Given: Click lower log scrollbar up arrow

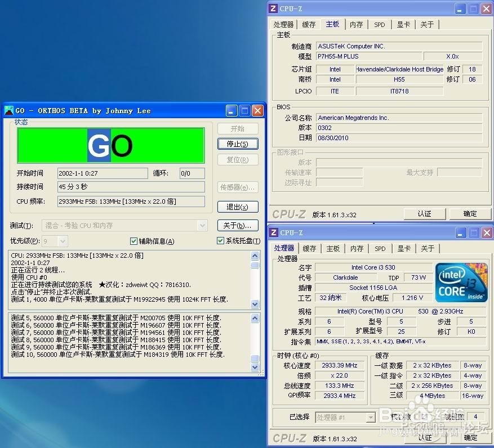Looking at the screenshot, I should (x=255, y=319).
